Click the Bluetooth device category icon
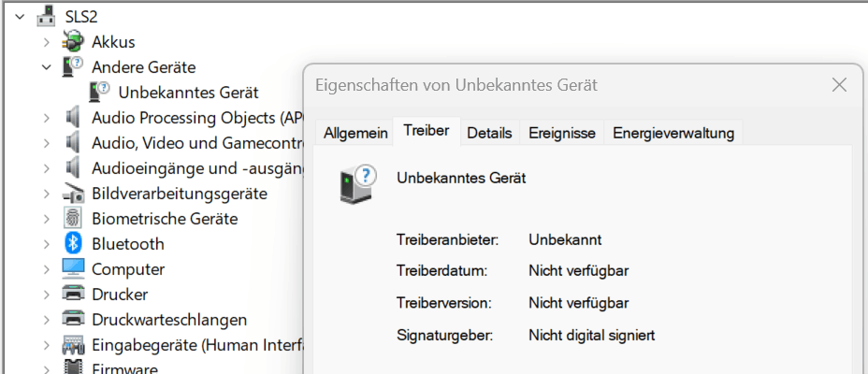 pos(73,244)
